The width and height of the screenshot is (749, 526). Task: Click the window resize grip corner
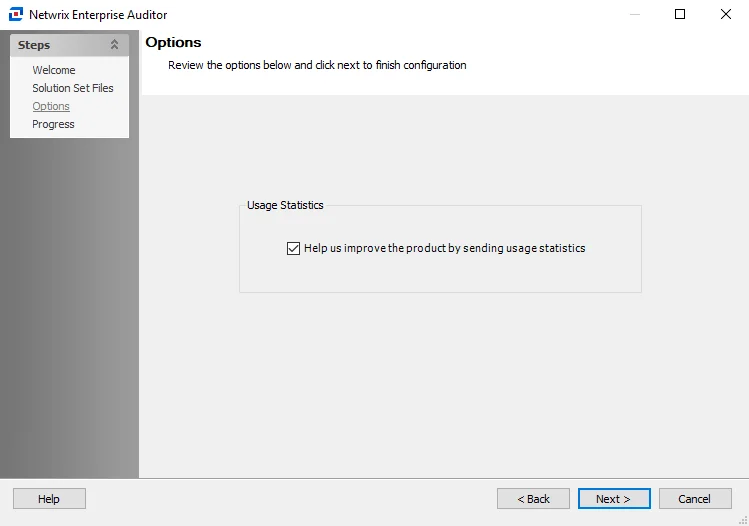(744, 521)
